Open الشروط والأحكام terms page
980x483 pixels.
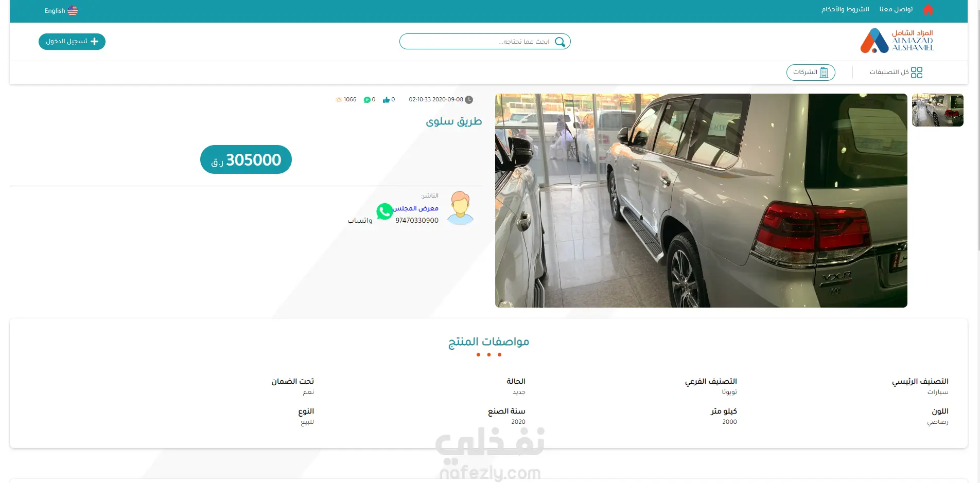[x=845, y=9]
